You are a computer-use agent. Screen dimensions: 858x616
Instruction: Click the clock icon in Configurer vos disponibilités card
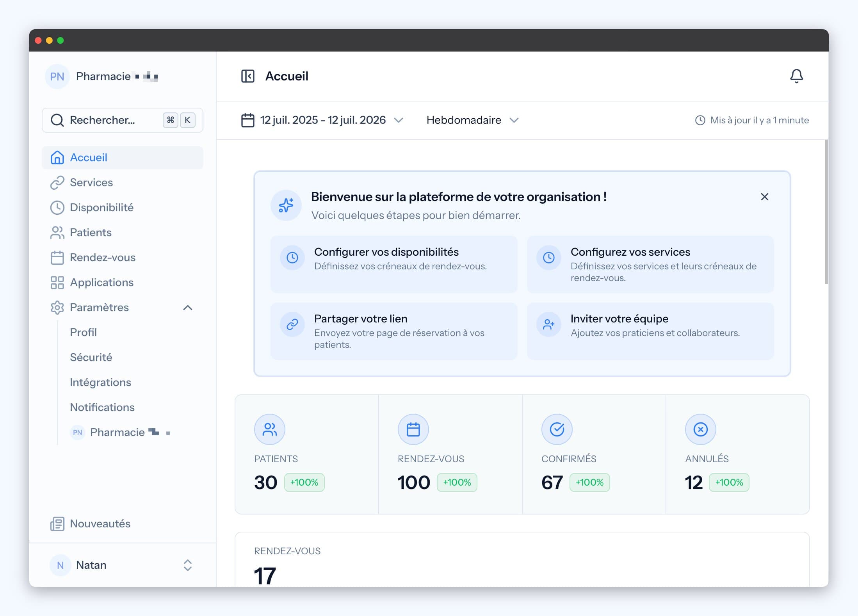(292, 258)
